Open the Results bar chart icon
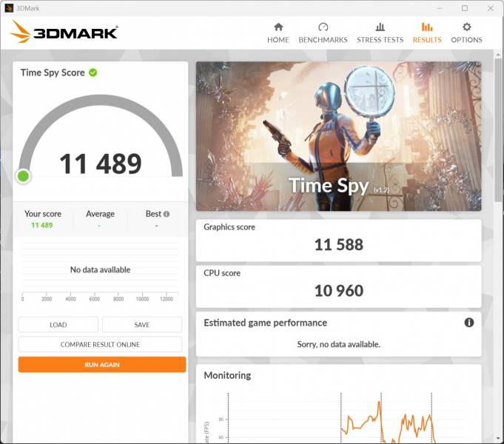Image resolution: width=504 pixels, height=444 pixels. 427,27
